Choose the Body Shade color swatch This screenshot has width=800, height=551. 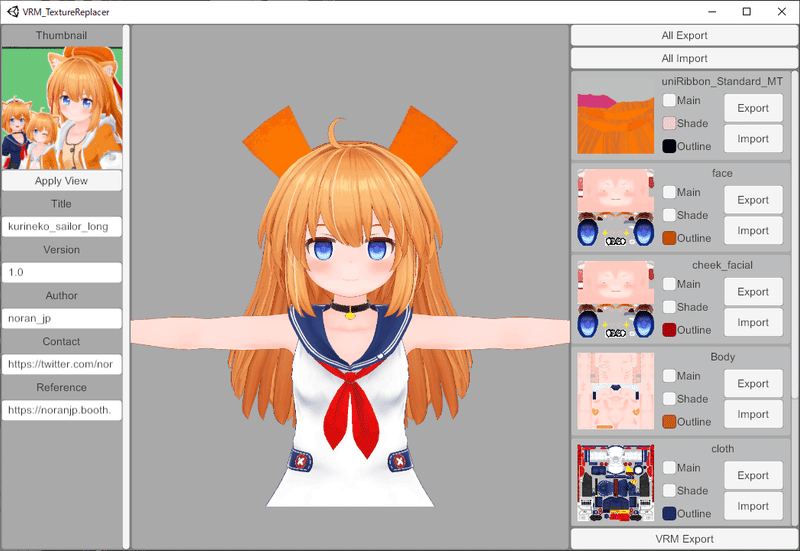(x=669, y=398)
